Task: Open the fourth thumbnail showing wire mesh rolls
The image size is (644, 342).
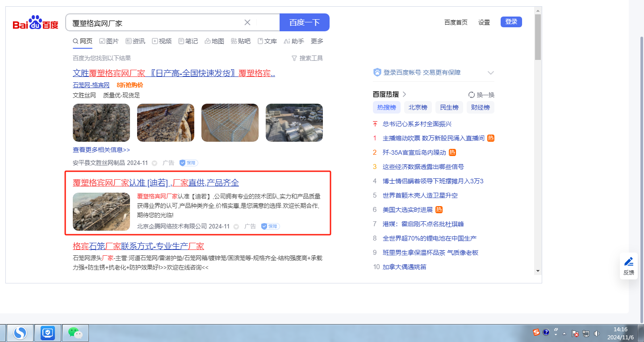Action: tap(294, 122)
